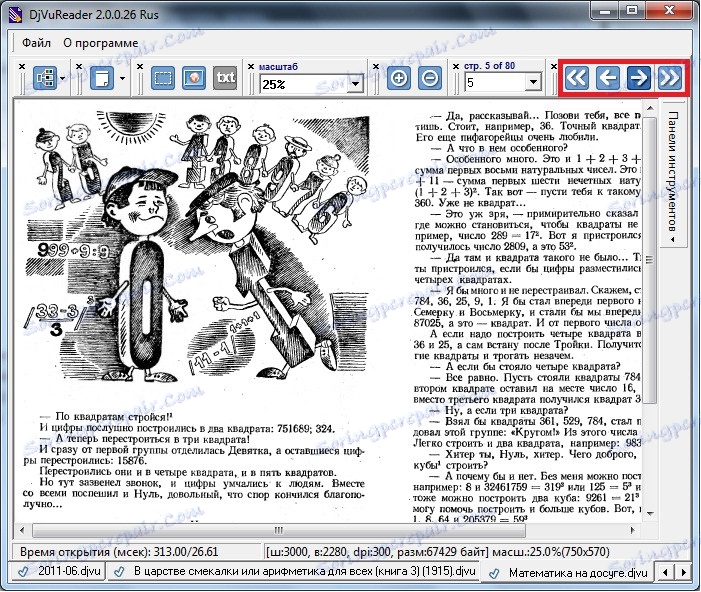Jump to the first page
The image size is (701, 592).
(x=576, y=78)
